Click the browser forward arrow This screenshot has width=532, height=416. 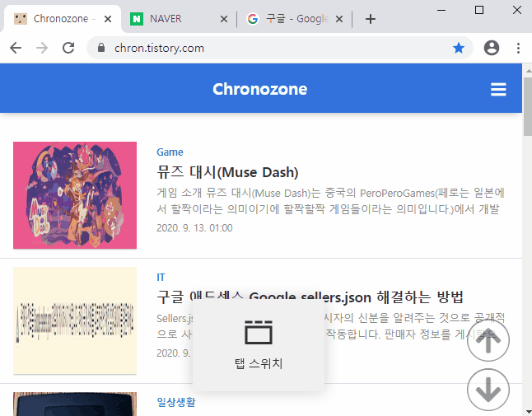[x=42, y=48]
